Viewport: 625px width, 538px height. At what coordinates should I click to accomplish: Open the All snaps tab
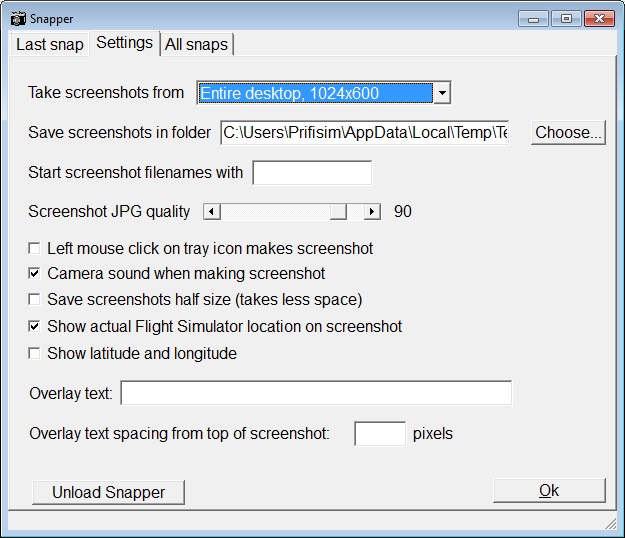point(196,44)
